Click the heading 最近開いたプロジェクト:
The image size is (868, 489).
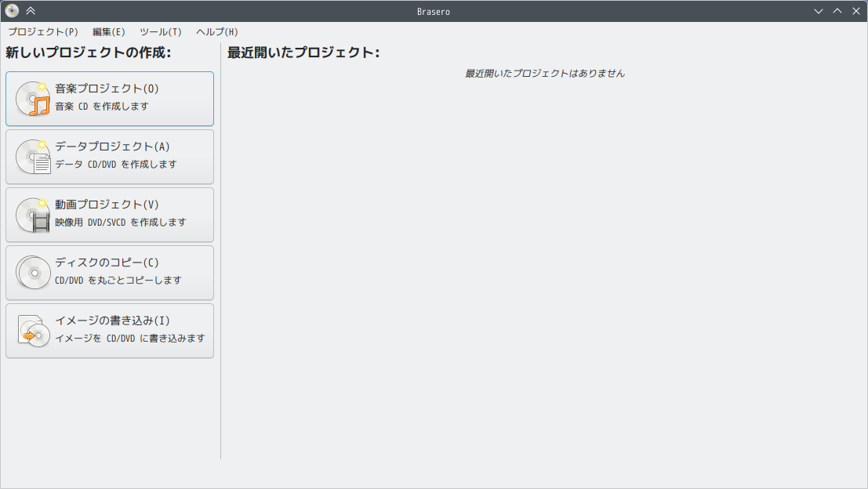pyautogui.click(x=304, y=53)
